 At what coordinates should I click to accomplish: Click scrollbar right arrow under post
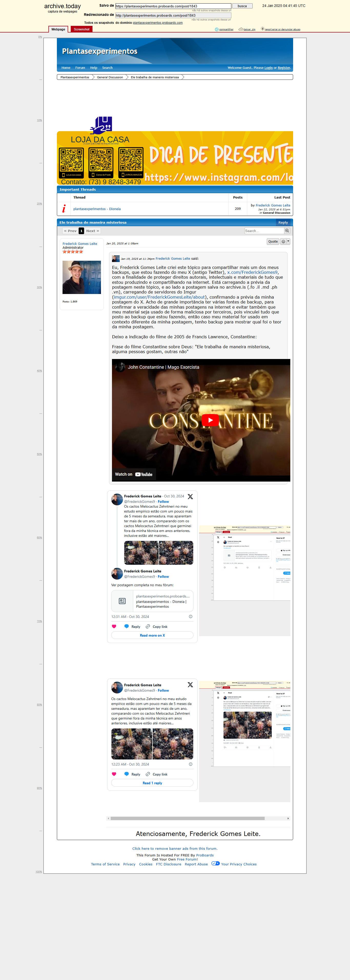288,818
